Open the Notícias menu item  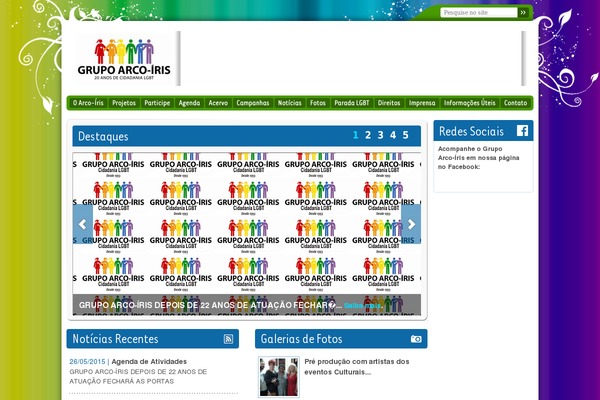290,103
